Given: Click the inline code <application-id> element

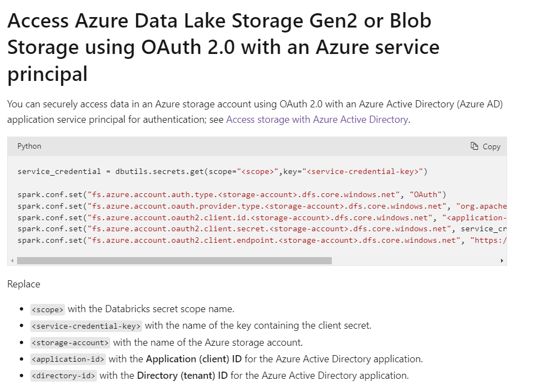Looking at the screenshot, I should click(x=67, y=359).
